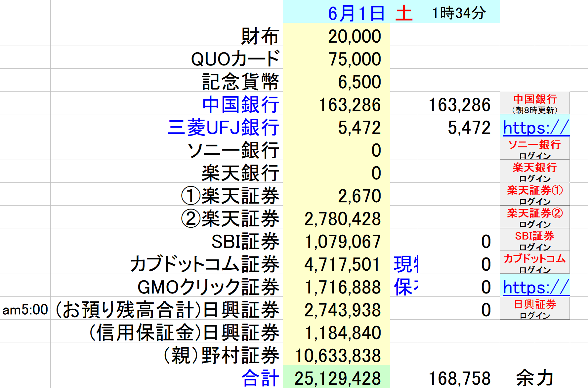Select the blue 保 cell beside 1,716,888
Viewport: 588px width, 388px height.
(x=404, y=286)
